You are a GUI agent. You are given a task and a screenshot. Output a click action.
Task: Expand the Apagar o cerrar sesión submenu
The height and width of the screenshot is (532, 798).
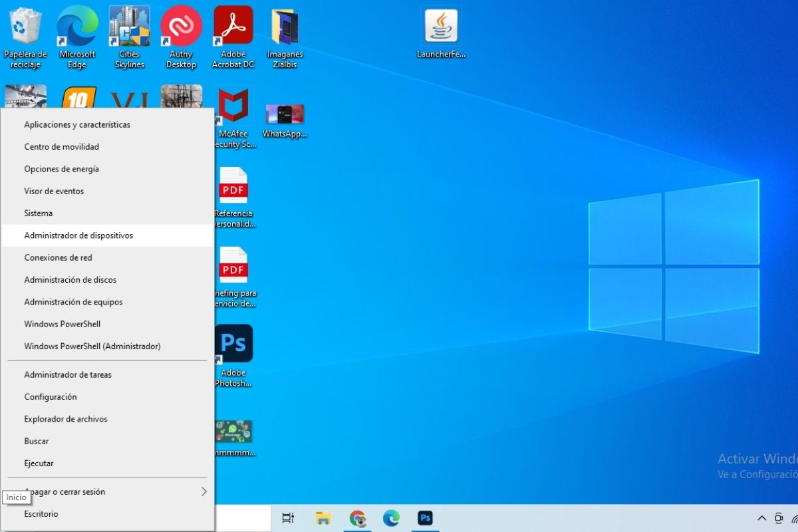108,492
